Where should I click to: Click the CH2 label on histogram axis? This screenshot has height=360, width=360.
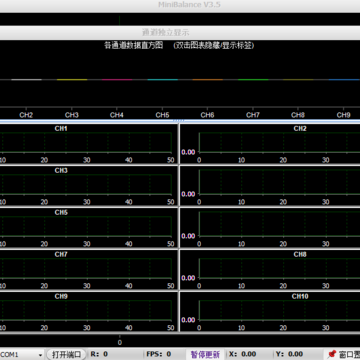pos(26,115)
